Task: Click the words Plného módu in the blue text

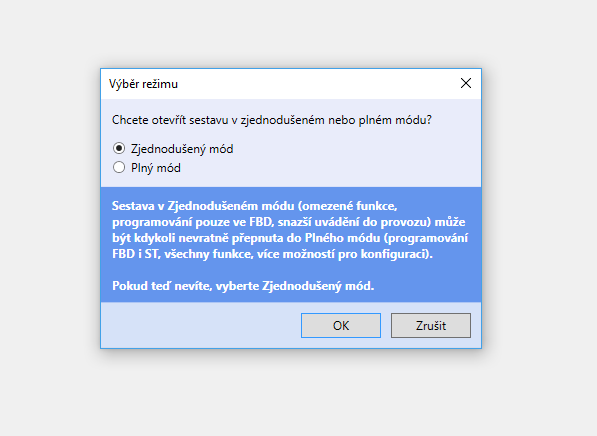Action: click(x=342, y=238)
